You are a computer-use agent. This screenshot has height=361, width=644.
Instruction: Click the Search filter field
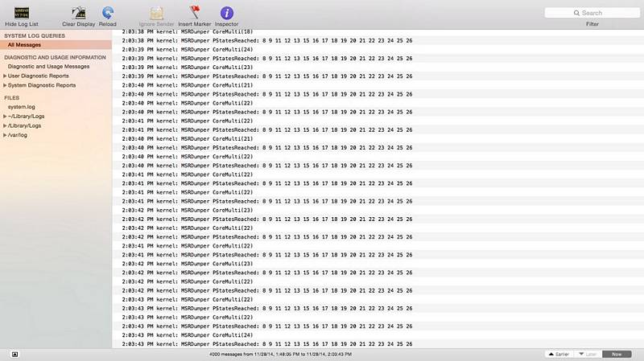597,13
